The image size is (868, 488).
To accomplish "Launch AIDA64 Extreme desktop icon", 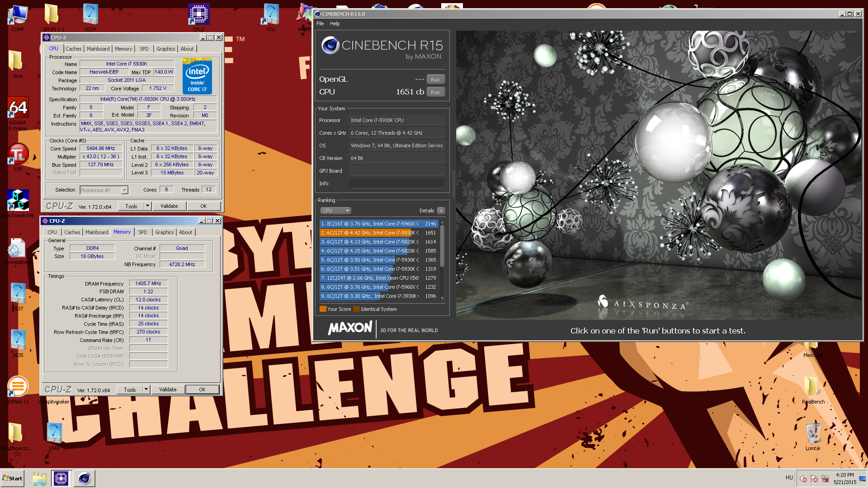I will [18, 113].
